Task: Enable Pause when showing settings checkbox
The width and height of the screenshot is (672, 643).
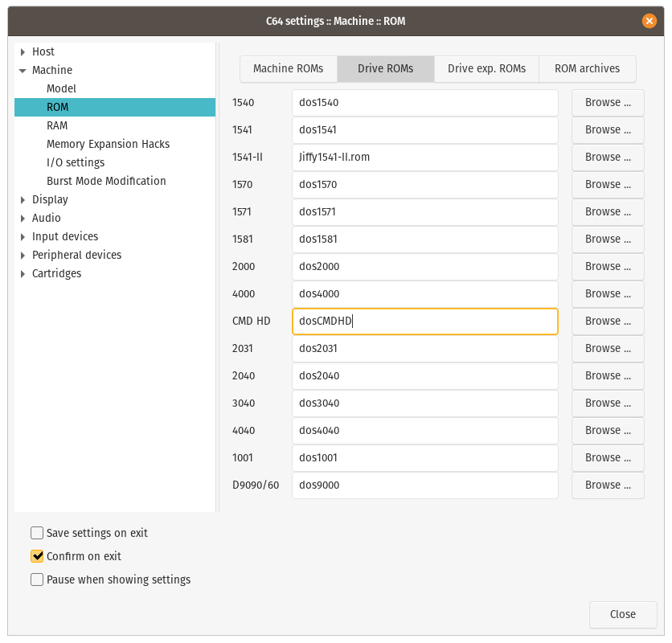Action: [37, 580]
